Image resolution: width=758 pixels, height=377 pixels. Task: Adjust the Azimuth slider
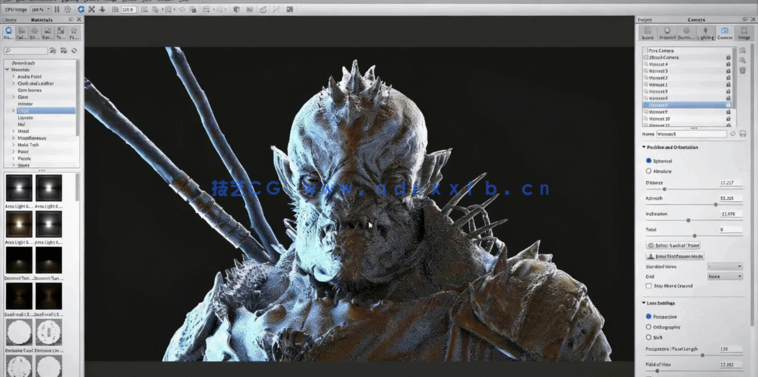coord(715,204)
